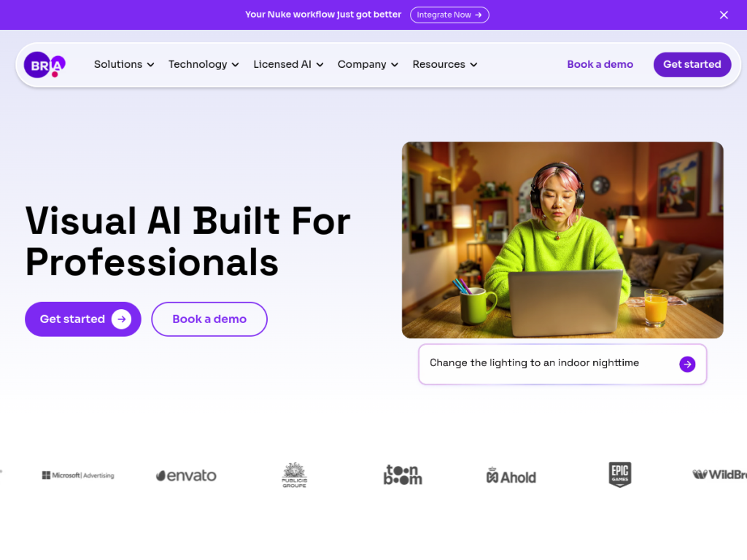Click the Toon Boom logo
This screenshot has height=560, width=747.
pyautogui.click(x=403, y=475)
